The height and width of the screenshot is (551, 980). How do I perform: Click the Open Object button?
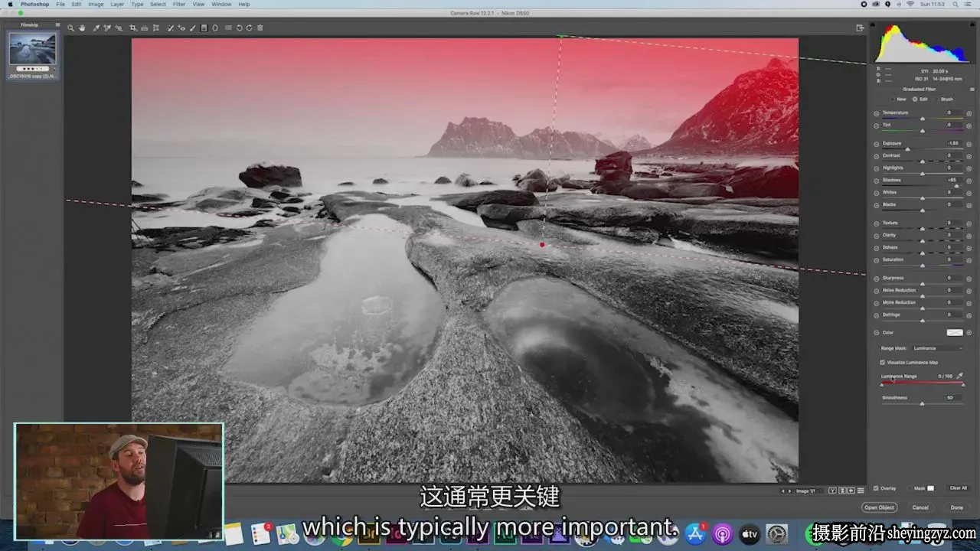(879, 507)
